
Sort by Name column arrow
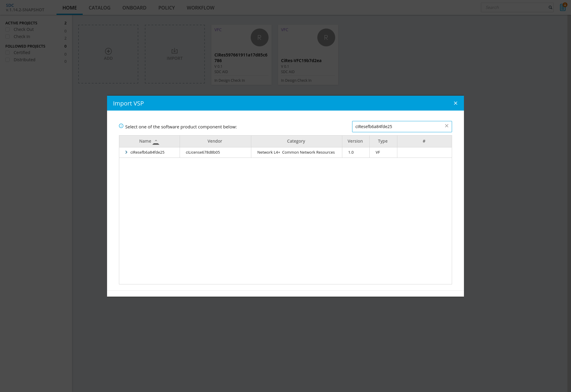coord(156,142)
